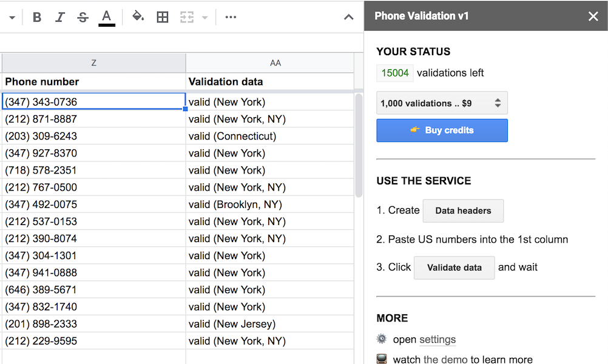Select column Z header
Image resolution: width=608 pixels, height=364 pixels.
[94, 62]
